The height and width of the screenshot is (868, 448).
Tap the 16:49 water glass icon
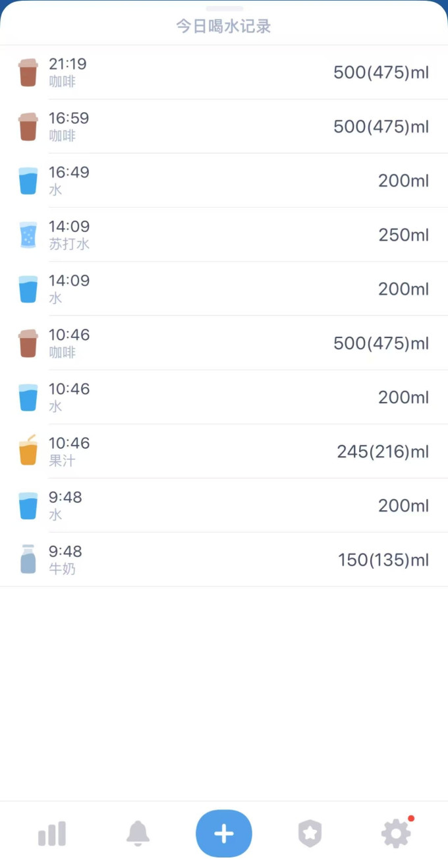click(x=28, y=181)
